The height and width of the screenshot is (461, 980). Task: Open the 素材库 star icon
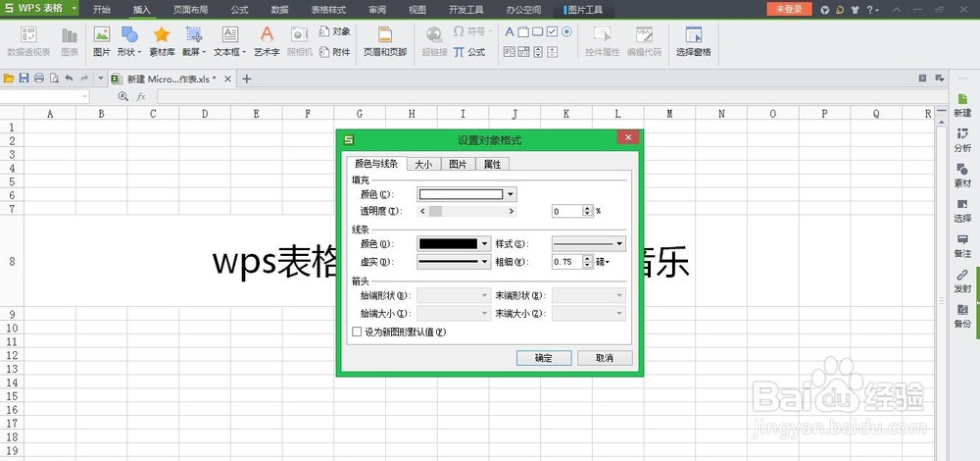(162, 41)
